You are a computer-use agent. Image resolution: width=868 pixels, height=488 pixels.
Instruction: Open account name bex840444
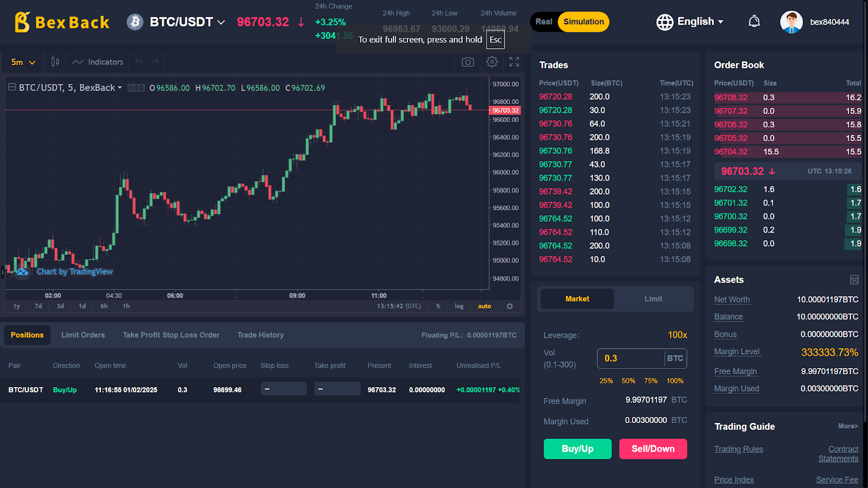(829, 22)
